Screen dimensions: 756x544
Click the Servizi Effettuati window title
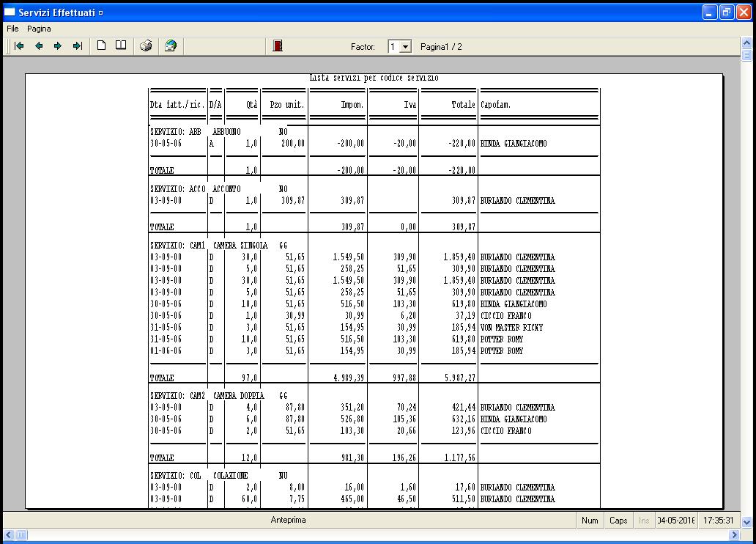click(57, 12)
